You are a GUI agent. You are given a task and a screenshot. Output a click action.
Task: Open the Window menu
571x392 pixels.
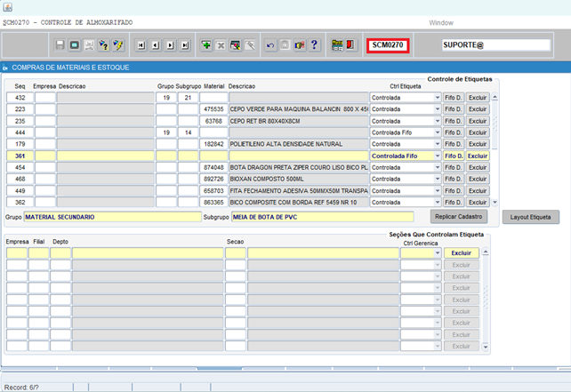[441, 22]
